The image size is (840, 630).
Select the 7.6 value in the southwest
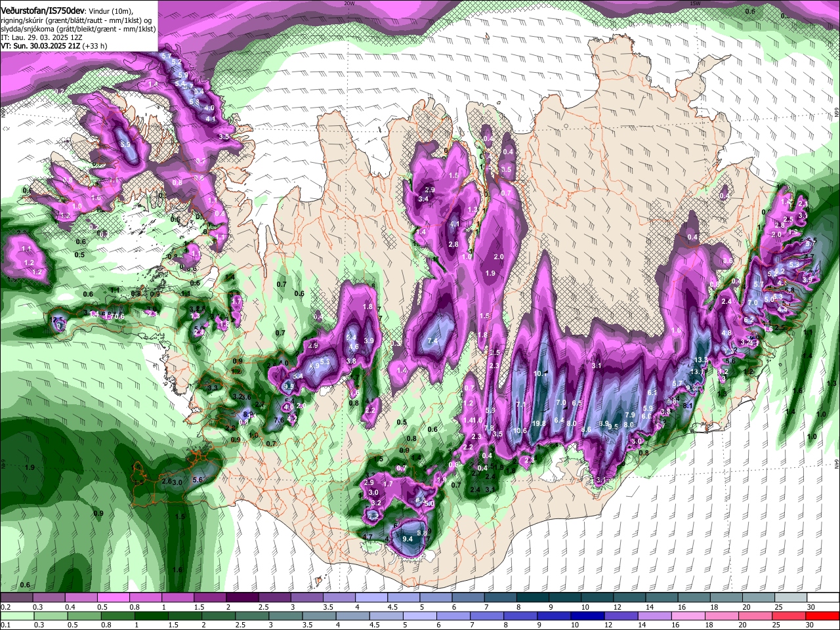coord(278,420)
